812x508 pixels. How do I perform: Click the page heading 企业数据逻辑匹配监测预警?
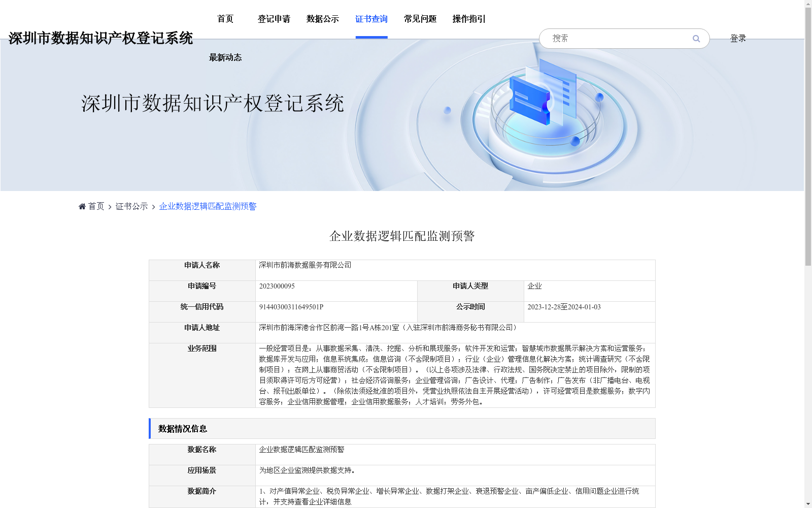coord(402,236)
